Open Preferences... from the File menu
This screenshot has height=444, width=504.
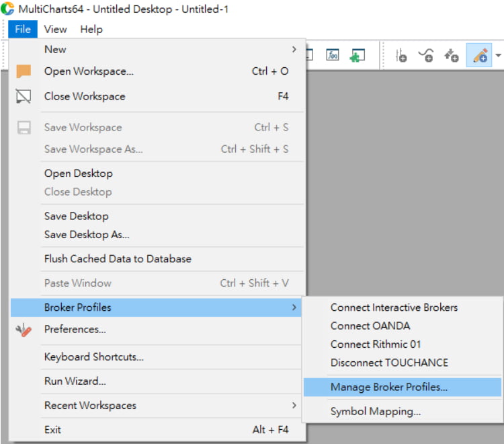pos(157,330)
